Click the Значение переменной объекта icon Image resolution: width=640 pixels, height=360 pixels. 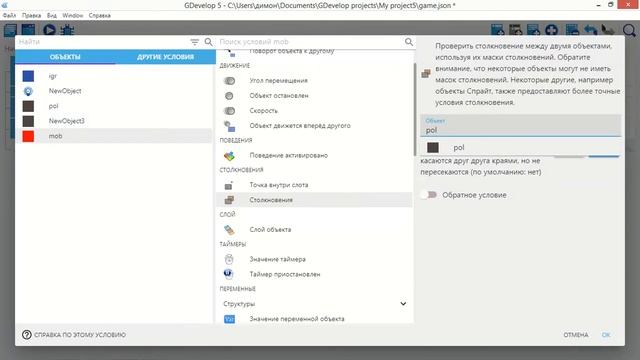coord(229,319)
